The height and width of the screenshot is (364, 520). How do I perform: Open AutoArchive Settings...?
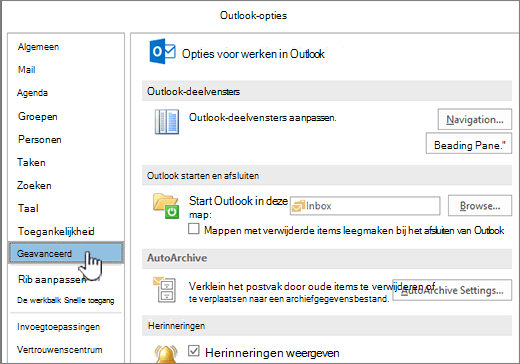pyautogui.click(x=452, y=290)
